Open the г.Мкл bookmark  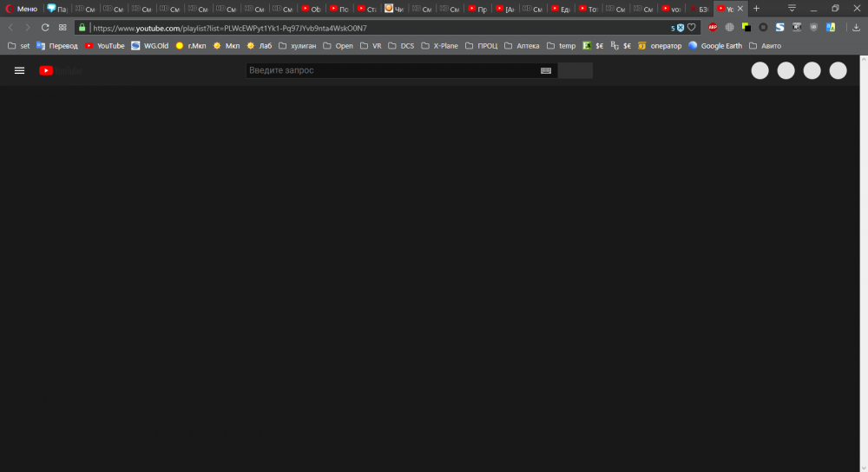tap(191, 46)
